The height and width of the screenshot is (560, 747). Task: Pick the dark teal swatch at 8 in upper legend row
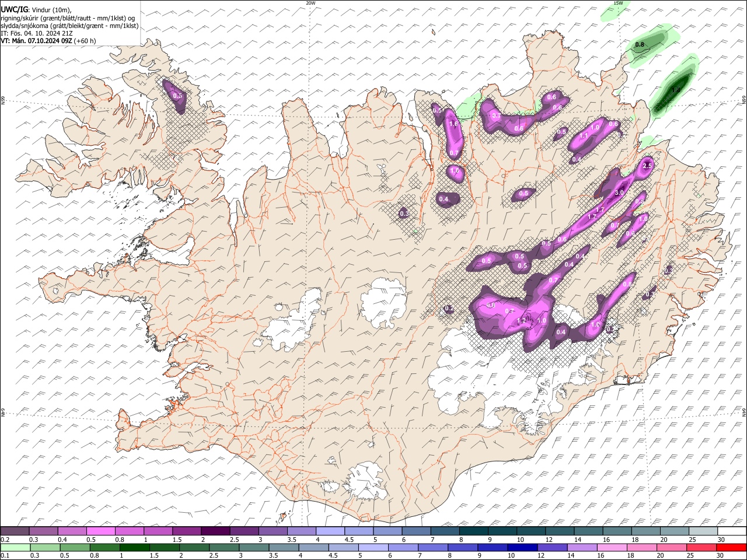(x=473, y=531)
